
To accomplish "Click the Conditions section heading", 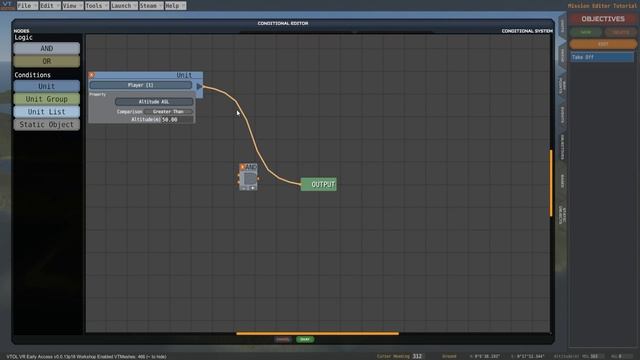I will (x=33, y=75).
